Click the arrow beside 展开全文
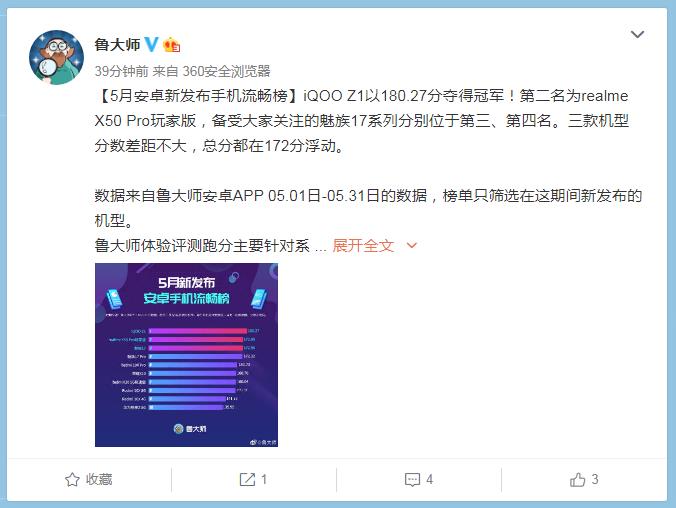 (412, 246)
